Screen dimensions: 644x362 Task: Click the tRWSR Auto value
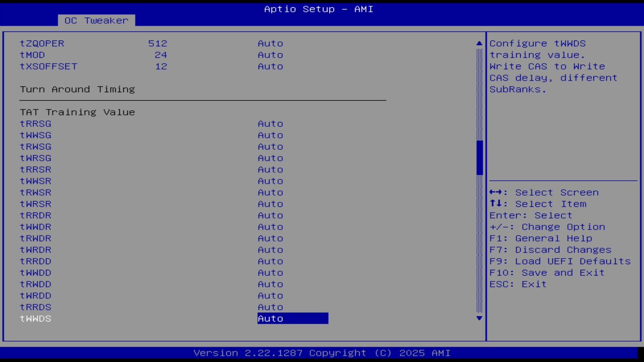(270, 193)
